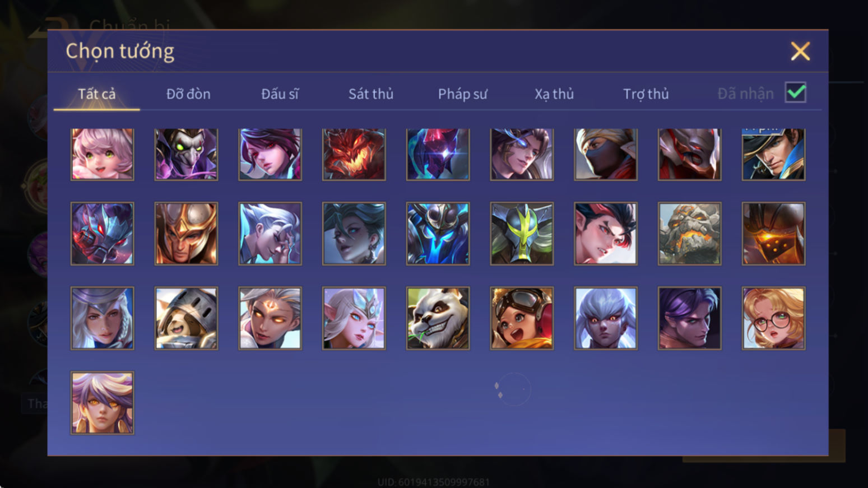Pick the goggles pilot kid hero portrait

click(522, 318)
